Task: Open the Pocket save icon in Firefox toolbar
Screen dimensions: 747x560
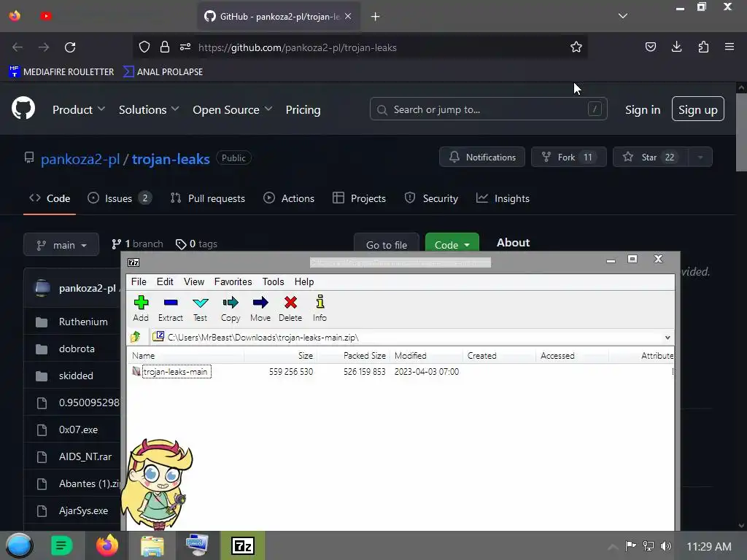Action: (650, 47)
